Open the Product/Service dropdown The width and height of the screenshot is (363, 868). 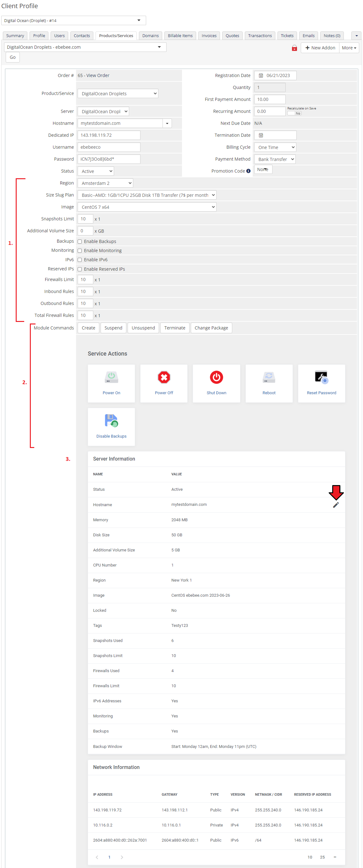tap(118, 93)
